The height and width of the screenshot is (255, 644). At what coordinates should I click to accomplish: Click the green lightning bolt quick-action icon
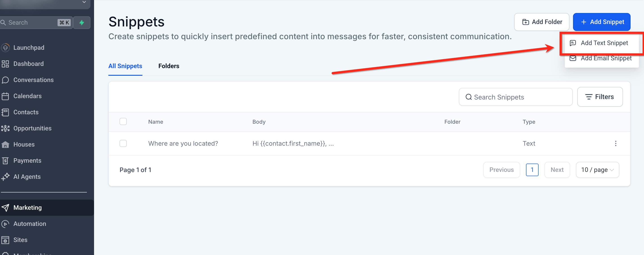pos(82,23)
